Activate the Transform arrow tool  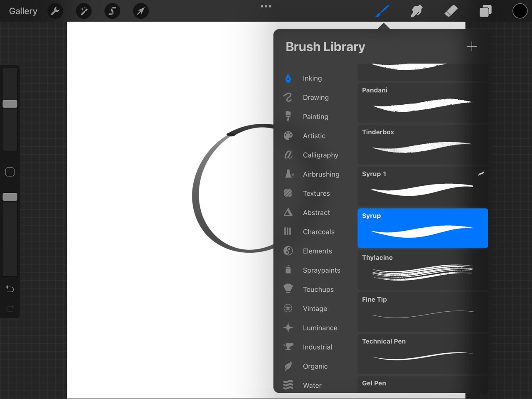tap(141, 11)
